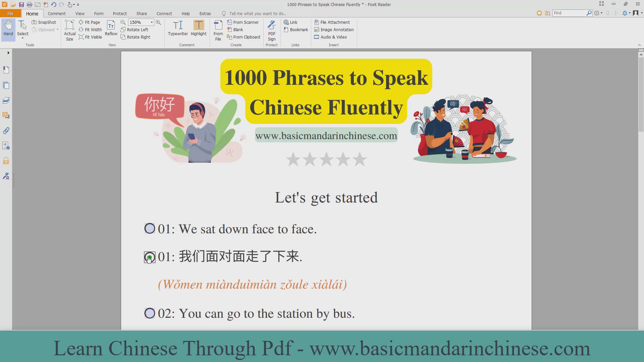
Task: Click in the Find search field
Action: (x=569, y=13)
